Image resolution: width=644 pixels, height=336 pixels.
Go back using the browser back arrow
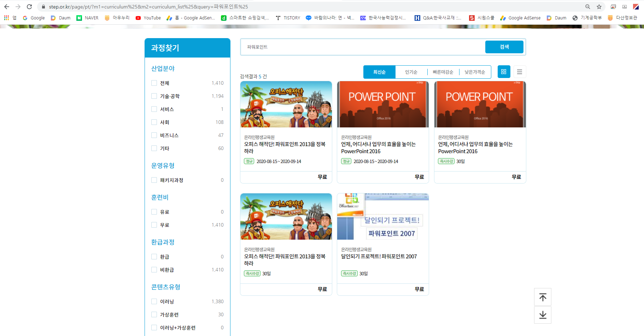tap(7, 7)
